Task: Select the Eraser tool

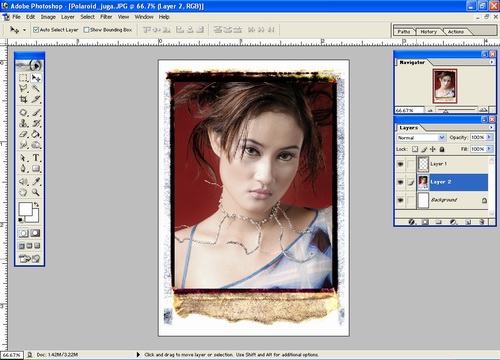Action: tap(23, 134)
